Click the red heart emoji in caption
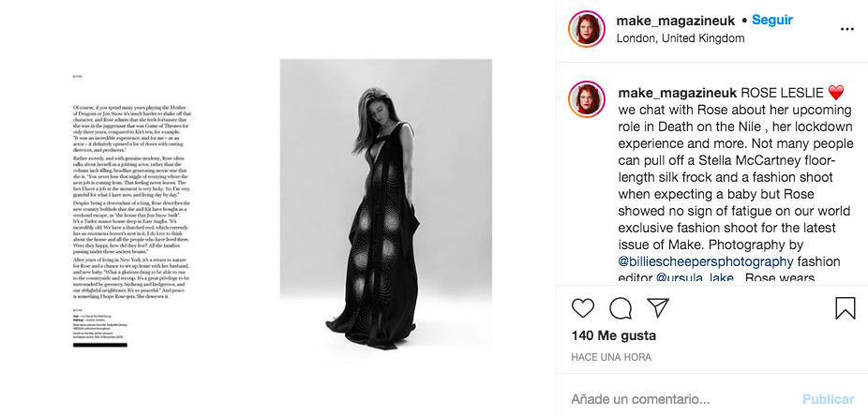This screenshot has height=416, width=868. [836, 93]
